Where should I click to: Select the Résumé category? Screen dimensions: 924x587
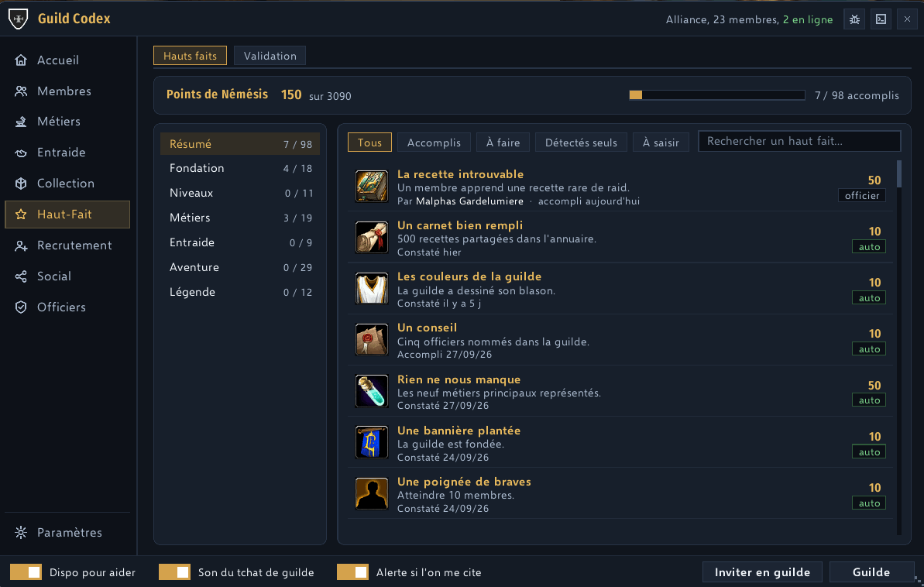pyautogui.click(x=240, y=144)
